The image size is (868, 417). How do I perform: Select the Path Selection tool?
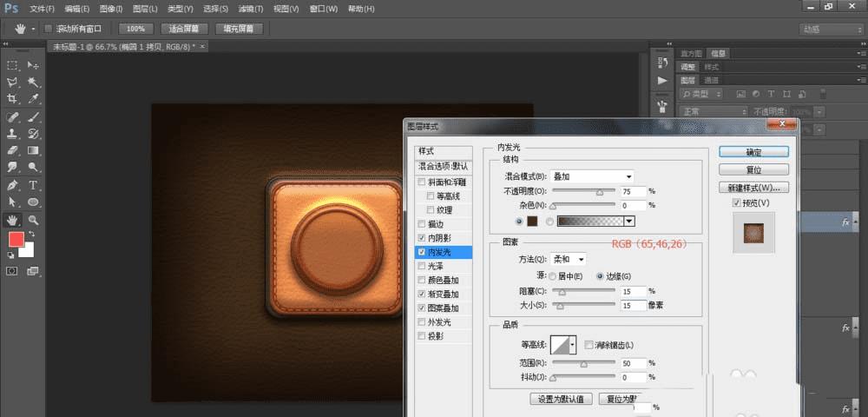tap(11, 202)
